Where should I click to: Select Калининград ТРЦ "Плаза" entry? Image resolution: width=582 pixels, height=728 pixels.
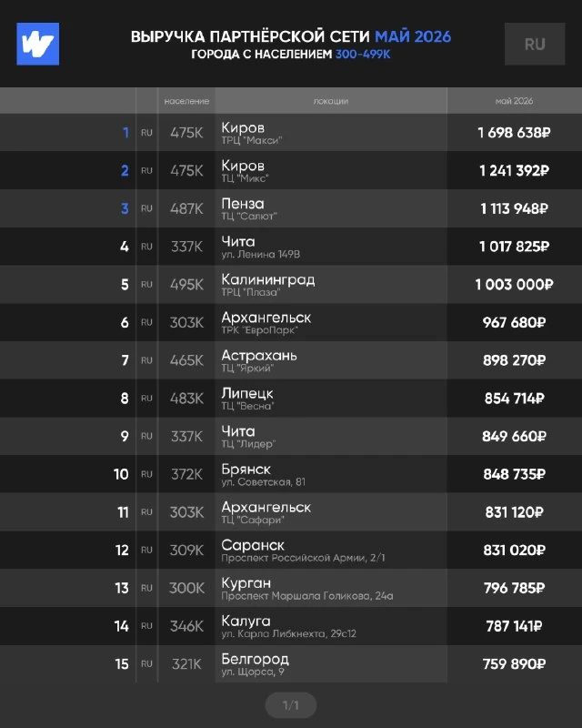pyautogui.click(x=268, y=284)
